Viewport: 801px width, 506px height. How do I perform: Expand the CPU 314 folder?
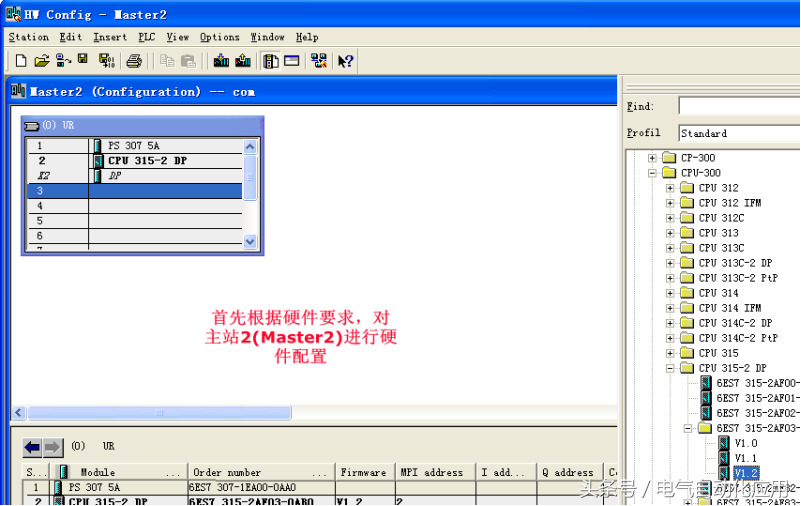pyautogui.click(x=670, y=293)
